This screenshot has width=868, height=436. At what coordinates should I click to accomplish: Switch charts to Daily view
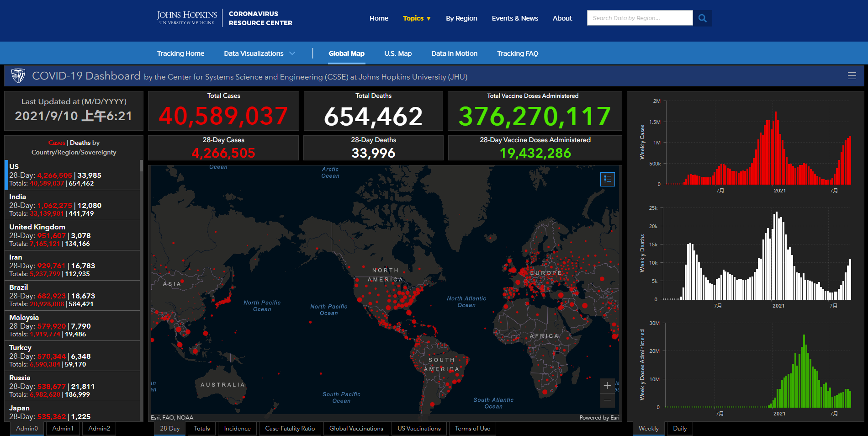[x=679, y=428]
